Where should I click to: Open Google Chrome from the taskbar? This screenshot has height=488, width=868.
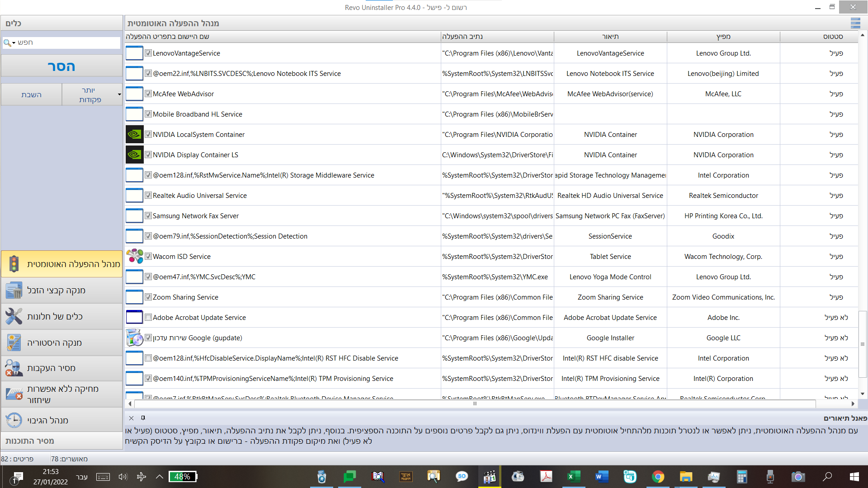(x=658, y=477)
